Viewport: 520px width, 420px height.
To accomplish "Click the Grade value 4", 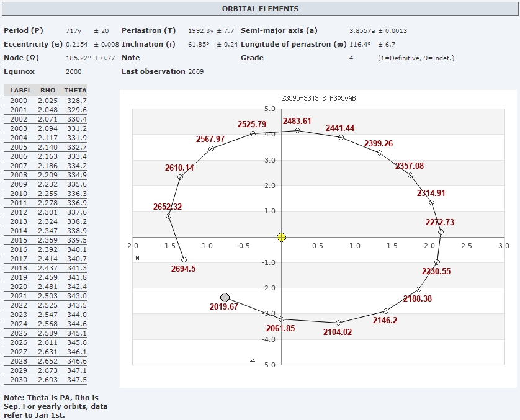I will (351, 58).
